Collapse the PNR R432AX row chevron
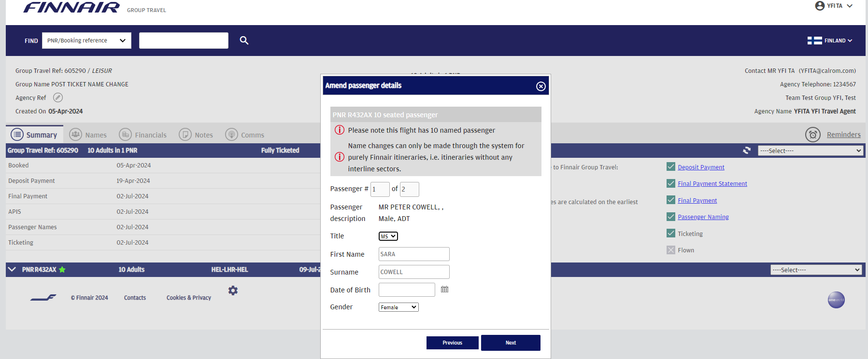The image size is (868, 359). click(x=12, y=269)
